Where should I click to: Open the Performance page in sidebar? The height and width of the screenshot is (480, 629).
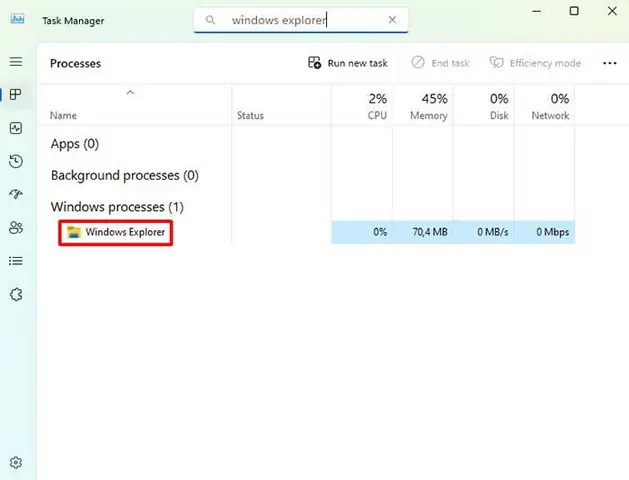[16, 128]
